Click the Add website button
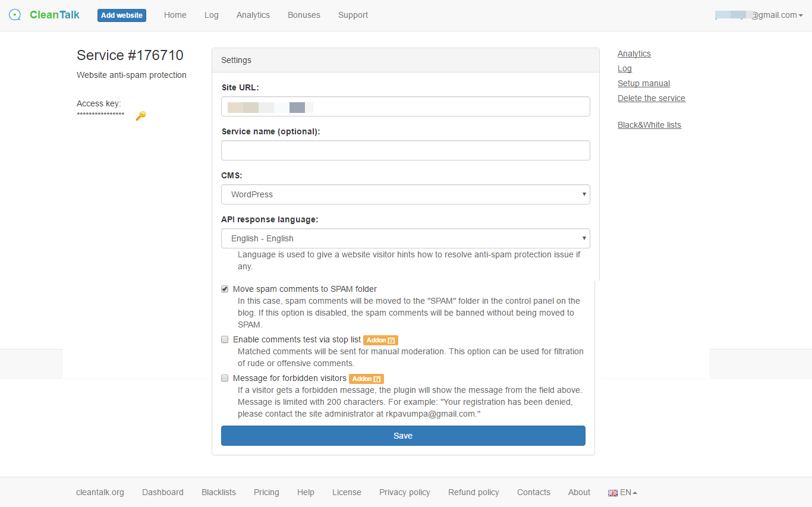812x507 pixels. pos(122,15)
